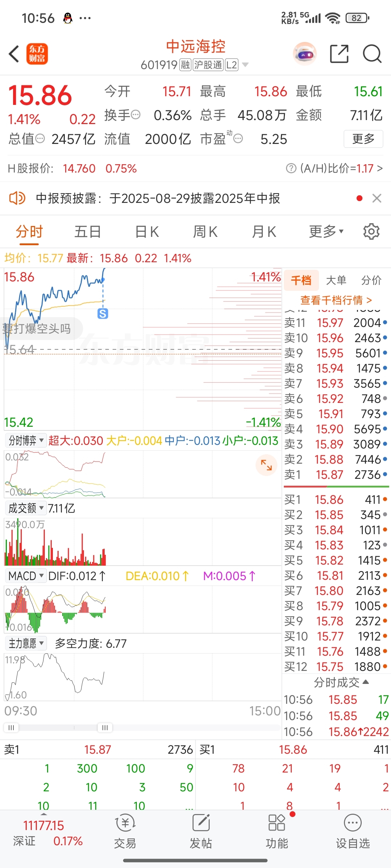
Task: Select 买5 15.82 order row
Action: [336, 560]
